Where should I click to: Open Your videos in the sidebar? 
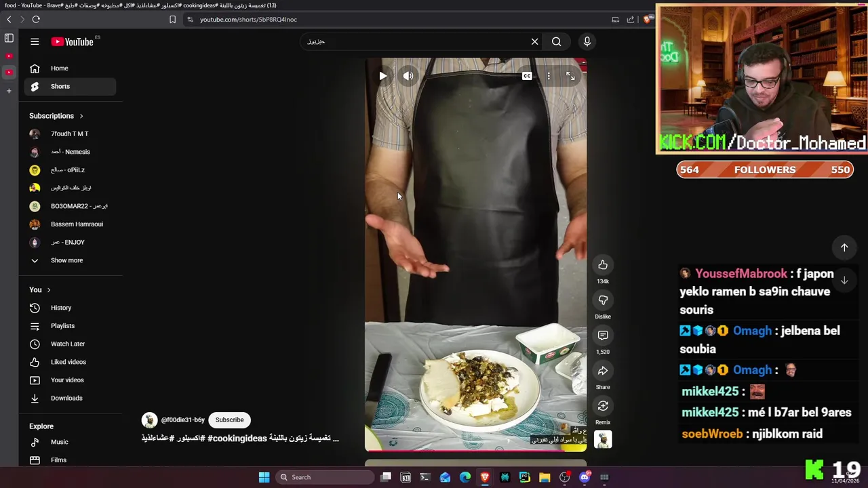(x=71, y=380)
